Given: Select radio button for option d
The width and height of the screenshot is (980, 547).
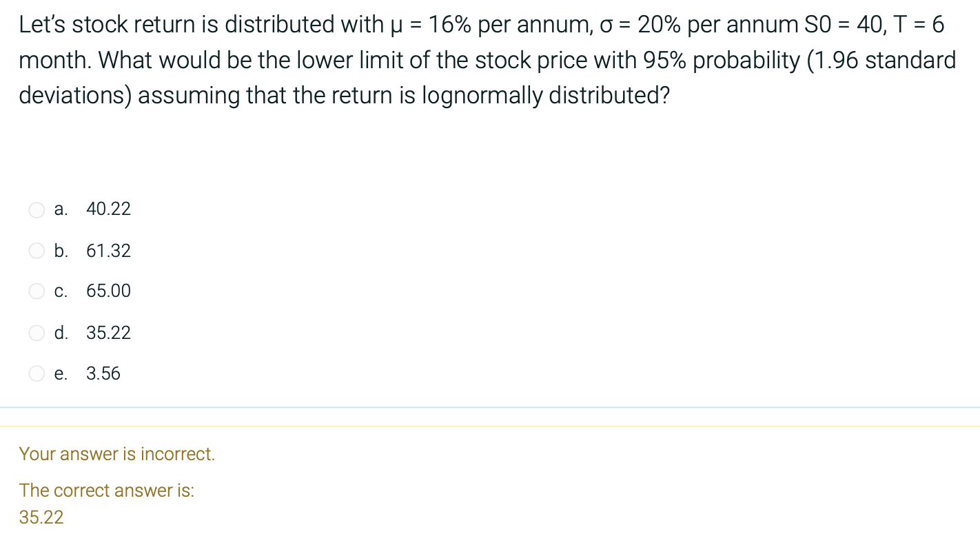Looking at the screenshot, I should coord(37,333).
